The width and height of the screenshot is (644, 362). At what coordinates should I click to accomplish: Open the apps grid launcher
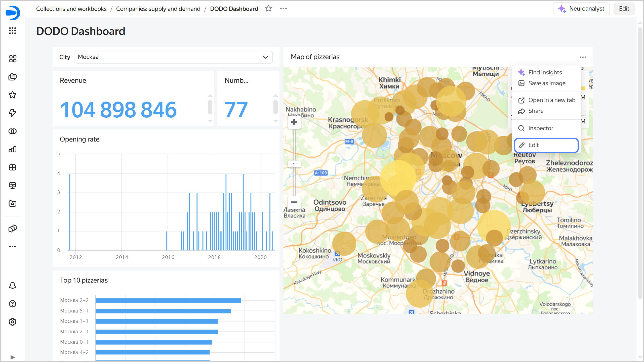pyautogui.click(x=13, y=31)
